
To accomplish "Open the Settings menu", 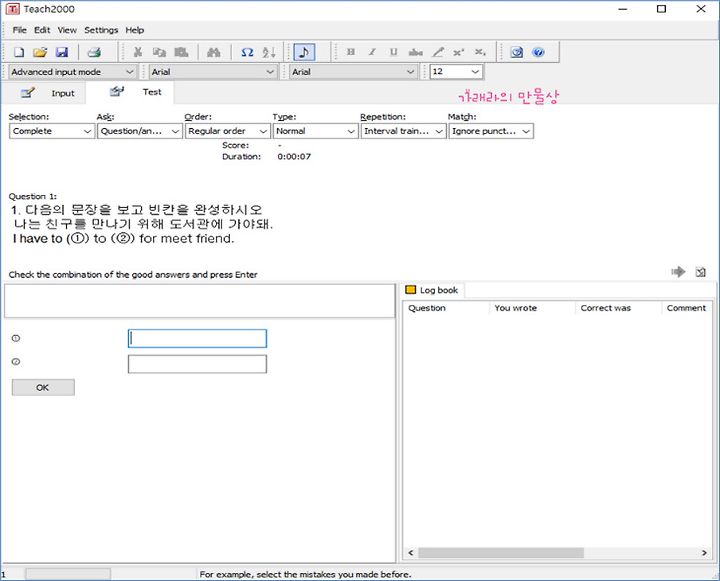I will pyautogui.click(x=101, y=30).
